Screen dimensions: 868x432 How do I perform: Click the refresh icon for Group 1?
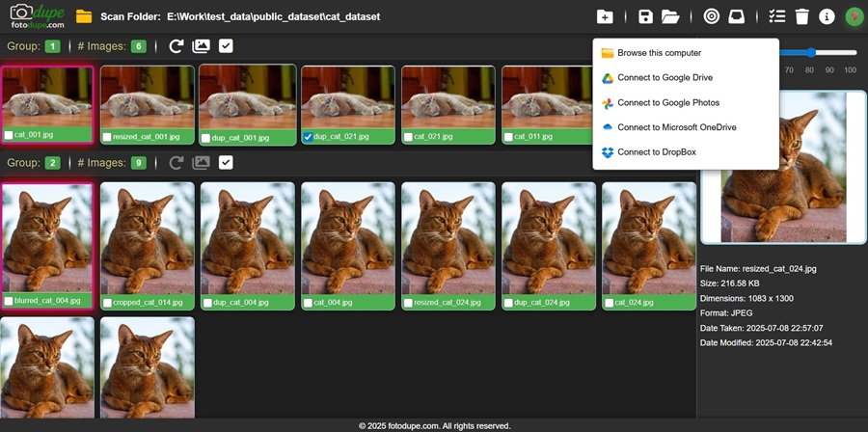click(176, 46)
